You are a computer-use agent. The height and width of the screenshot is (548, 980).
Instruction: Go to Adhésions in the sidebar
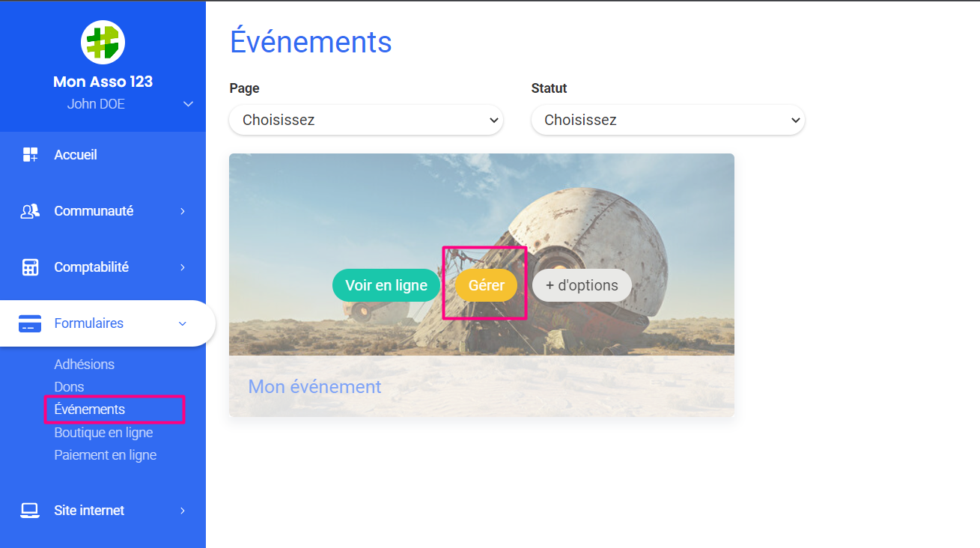(85, 365)
